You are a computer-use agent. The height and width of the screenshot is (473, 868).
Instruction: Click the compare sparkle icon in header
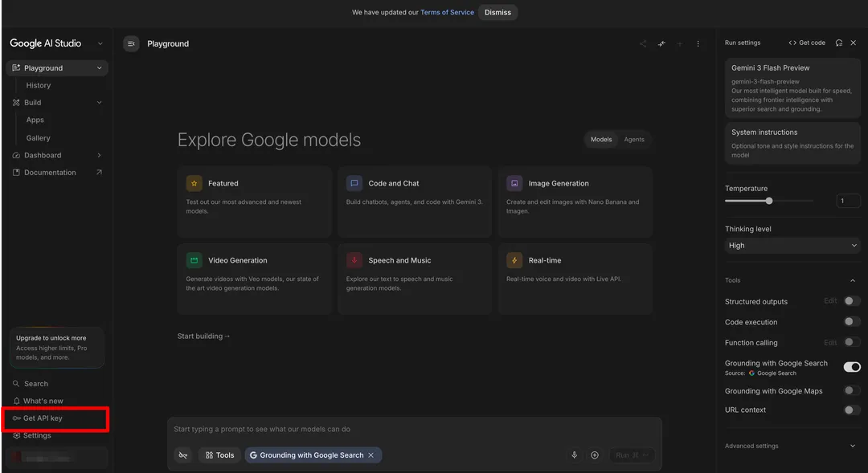pyautogui.click(x=661, y=43)
